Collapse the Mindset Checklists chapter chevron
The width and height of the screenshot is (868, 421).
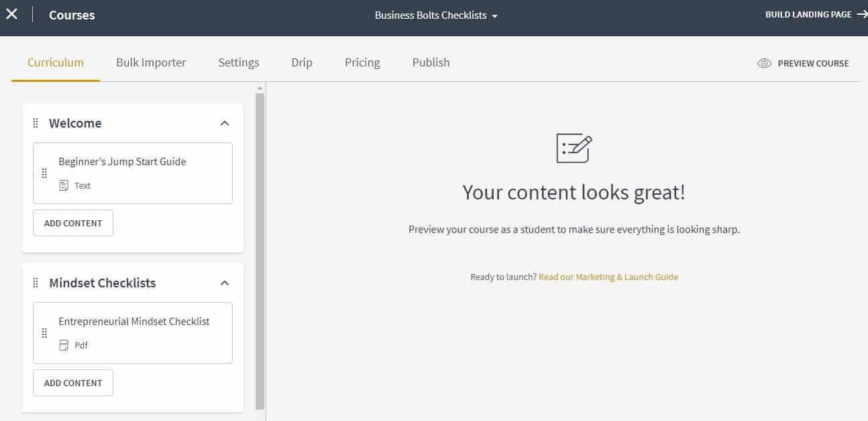pyautogui.click(x=225, y=283)
